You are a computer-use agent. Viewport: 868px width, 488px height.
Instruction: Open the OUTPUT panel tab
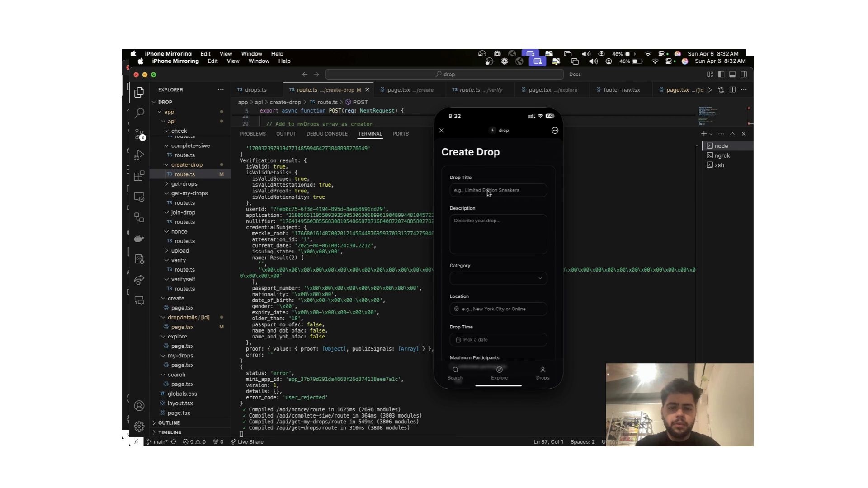286,134
